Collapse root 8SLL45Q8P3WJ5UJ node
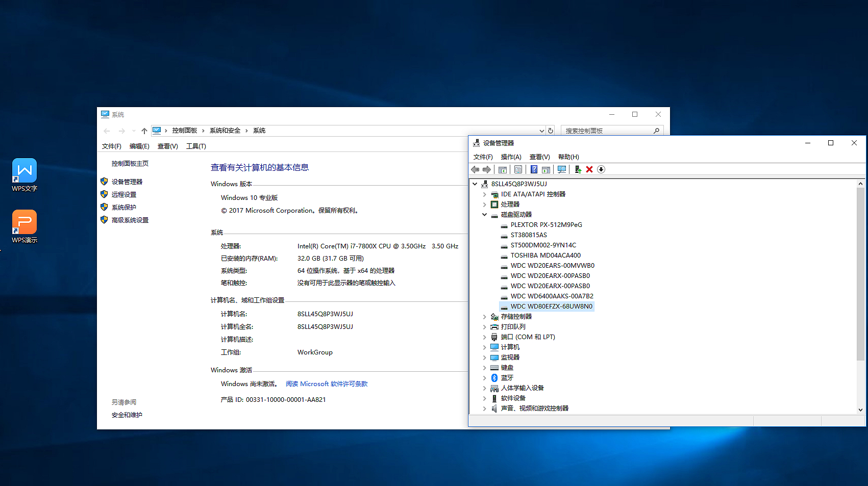 click(x=475, y=184)
